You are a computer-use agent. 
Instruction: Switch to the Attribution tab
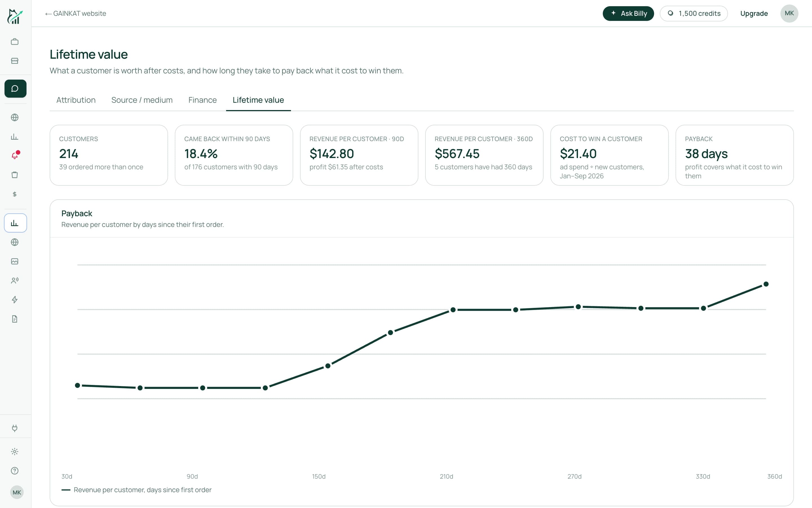tap(76, 100)
